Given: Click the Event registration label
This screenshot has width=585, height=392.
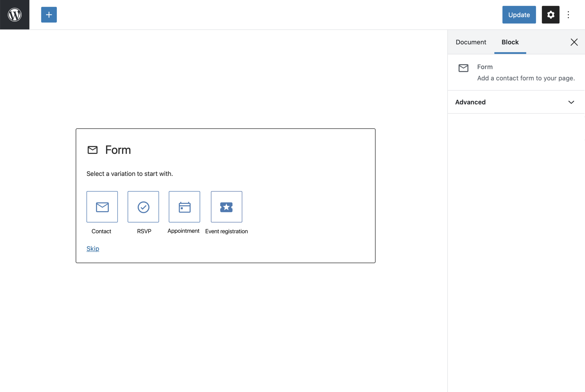Looking at the screenshot, I should click(x=226, y=231).
